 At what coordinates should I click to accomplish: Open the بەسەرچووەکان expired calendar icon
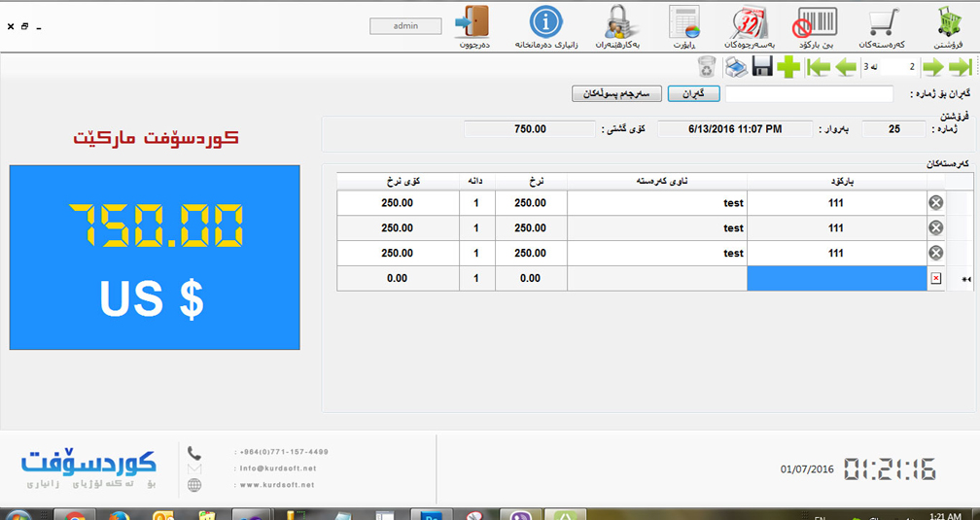(x=749, y=22)
